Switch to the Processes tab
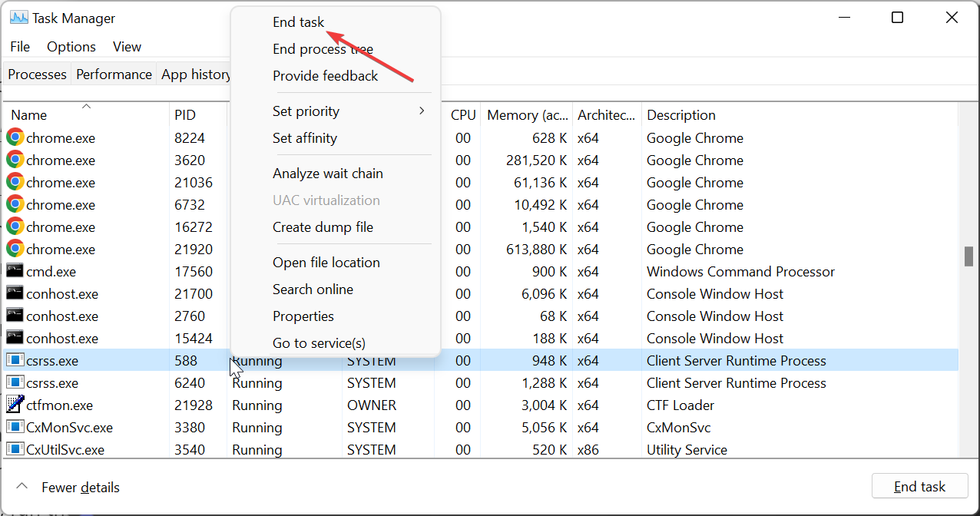Viewport: 980px width, 516px height. coord(37,74)
